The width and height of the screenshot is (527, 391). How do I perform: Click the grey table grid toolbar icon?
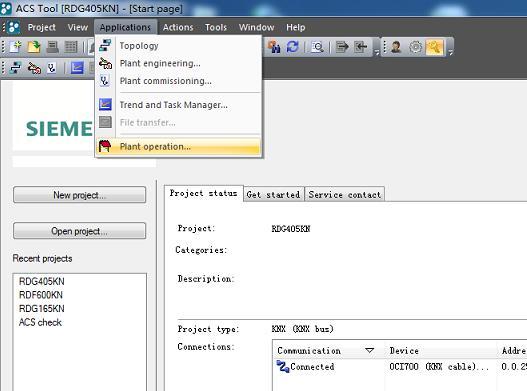[x=71, y=47]
